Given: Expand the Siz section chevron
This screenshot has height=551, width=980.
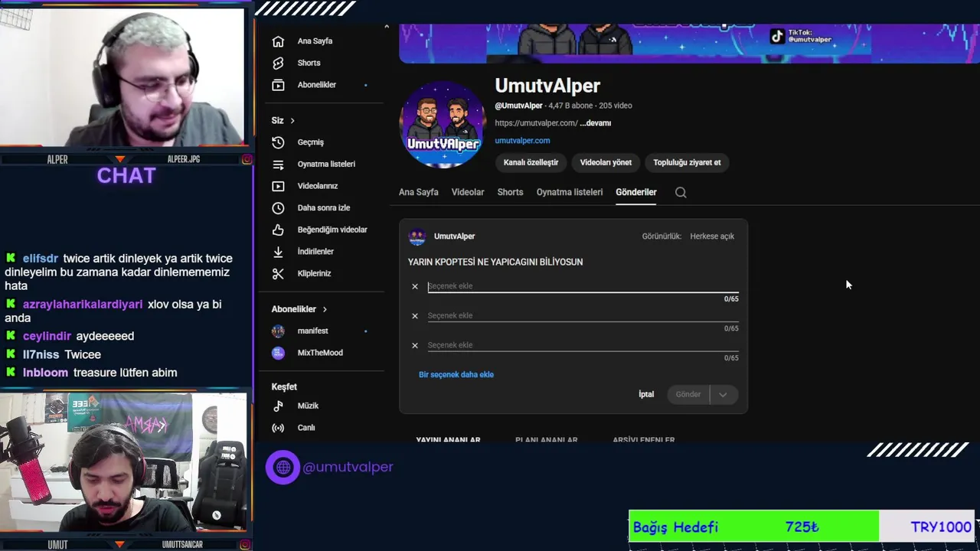Looking at the screenshot, I should 292,121.
